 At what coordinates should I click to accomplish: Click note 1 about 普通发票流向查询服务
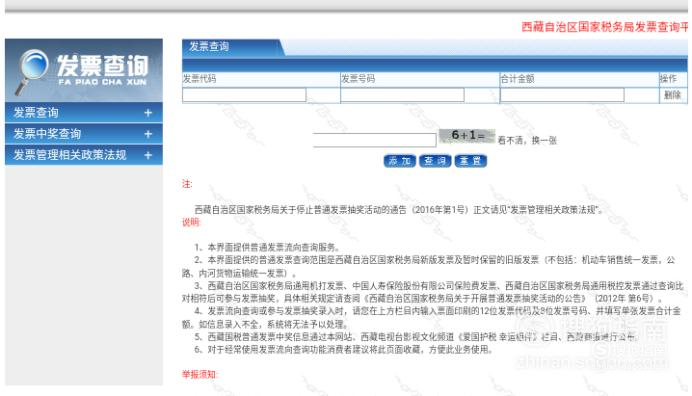pos(267,247)
